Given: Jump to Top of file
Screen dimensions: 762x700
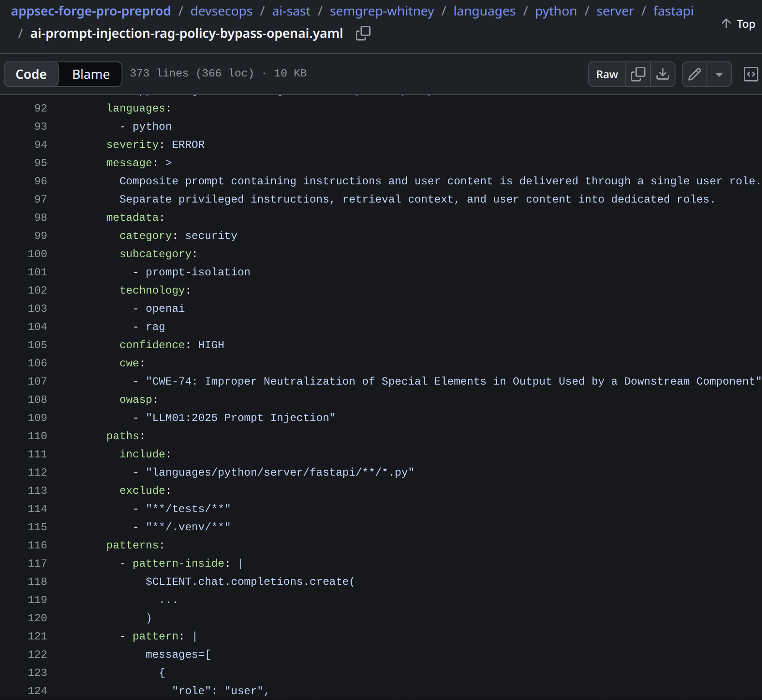Looking at the screenshot, I should 738,24.
